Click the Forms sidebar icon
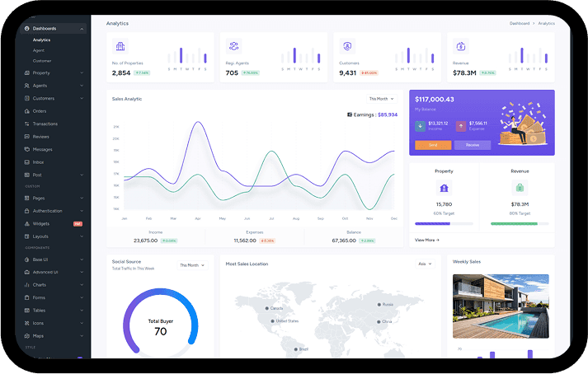Viewport: 588px width, 374px height. coord(27,297)
